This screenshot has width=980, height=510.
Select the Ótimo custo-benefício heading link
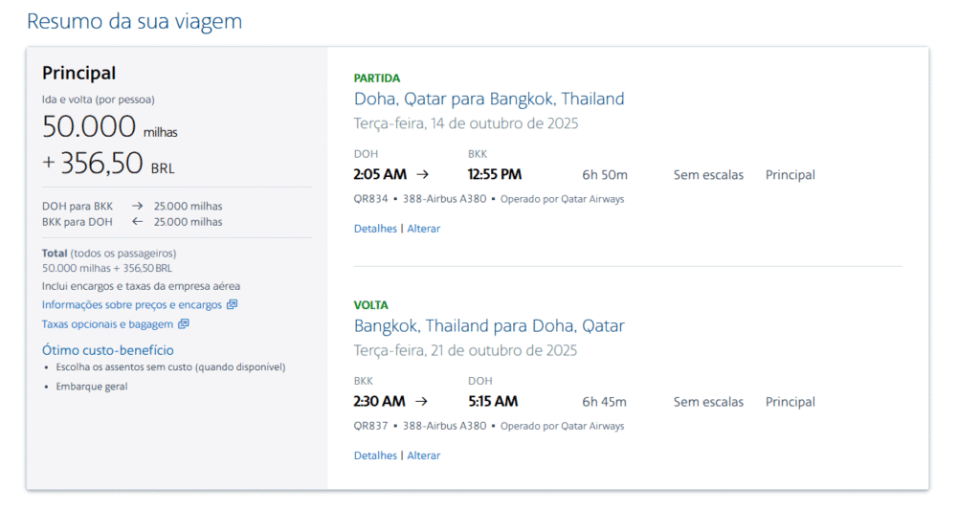107,350
